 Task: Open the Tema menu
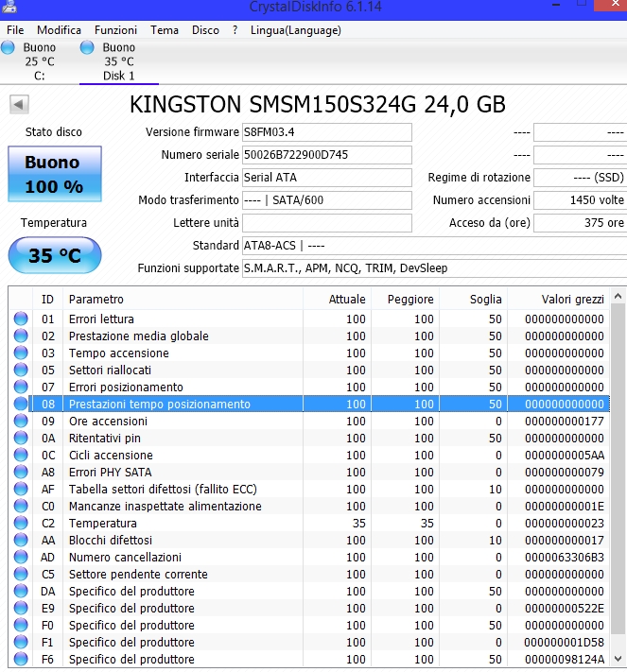pos(165,30)
